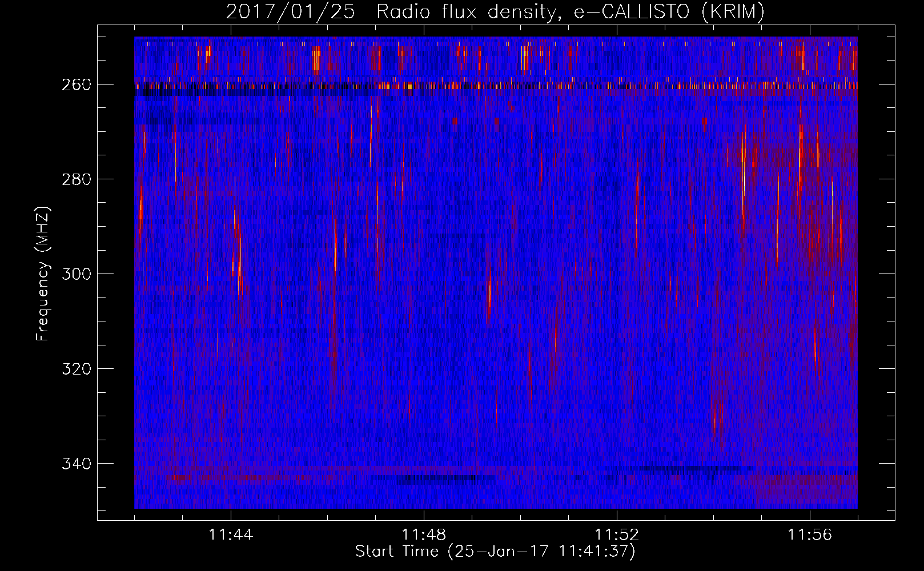The width and height of the screenshot is (924, 571).
Task: Click the 260 frequency tick label
Action: coord(77,85)
